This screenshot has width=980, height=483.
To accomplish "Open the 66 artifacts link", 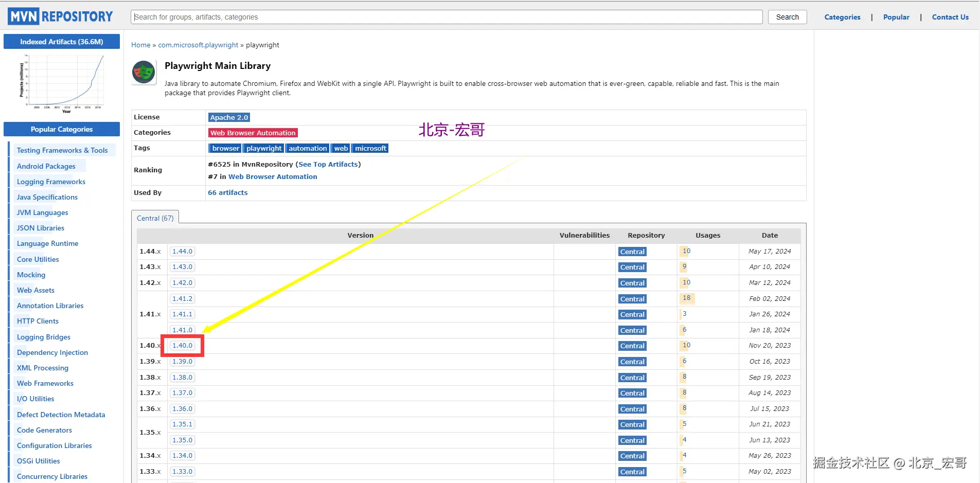I will coord(228,193).
